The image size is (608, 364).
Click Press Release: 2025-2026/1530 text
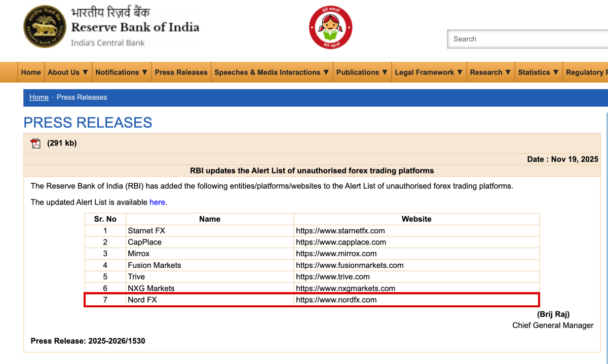coord(88,341)
